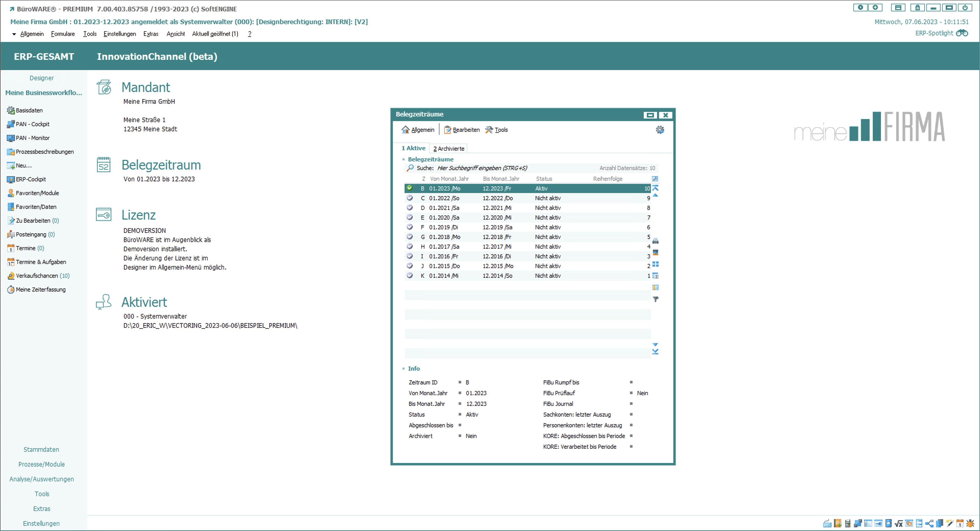Open the Einstellungen menu
This screenshot has width=980, height=531.
pos(119,34)
